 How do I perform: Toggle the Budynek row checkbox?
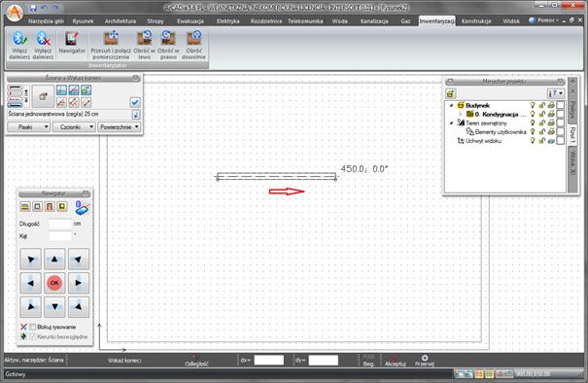coord(560,105)
